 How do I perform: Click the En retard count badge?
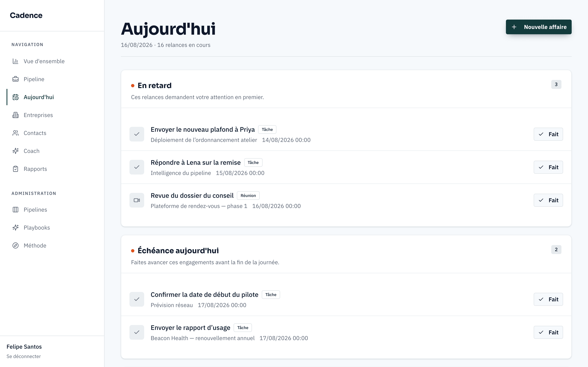(556, 84)
